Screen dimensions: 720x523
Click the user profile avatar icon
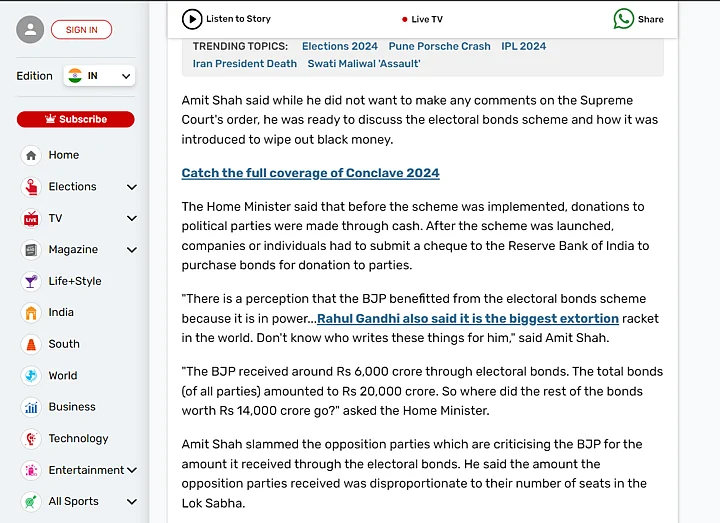point(30,30)
